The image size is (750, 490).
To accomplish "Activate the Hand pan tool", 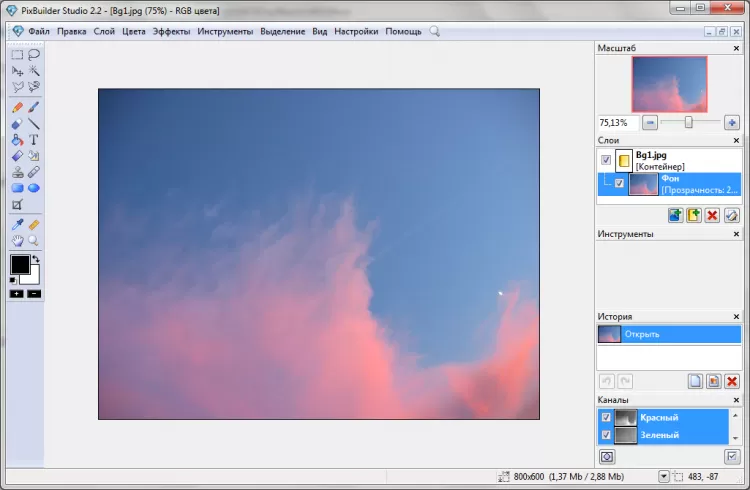I will click(17, 241).
